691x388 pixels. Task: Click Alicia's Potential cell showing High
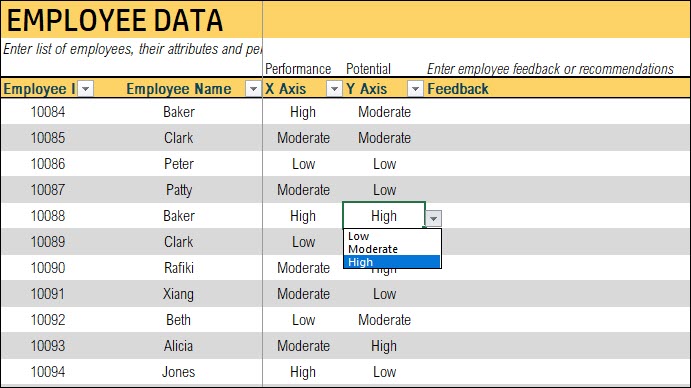384,346
